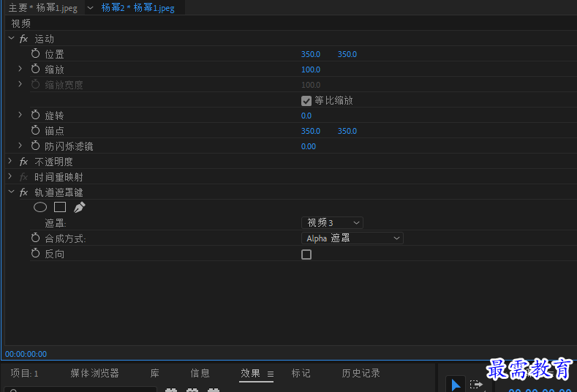Click the 缩放 value 100.0
This screenshot has height=392, width=577.
(311, 69)
